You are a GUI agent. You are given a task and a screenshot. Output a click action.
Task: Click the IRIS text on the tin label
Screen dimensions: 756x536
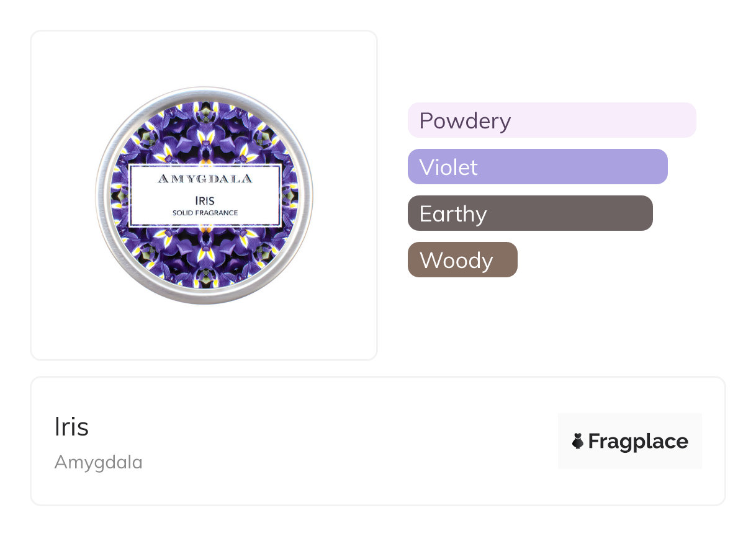pyautogui.click(x=205, y=200)
